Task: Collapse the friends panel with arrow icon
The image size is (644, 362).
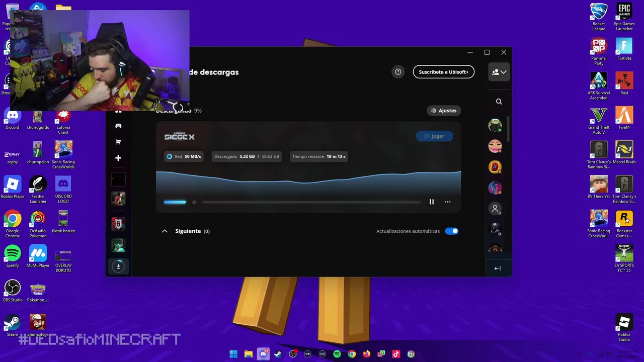Action: pyautogui.click(x=497, y=268)
